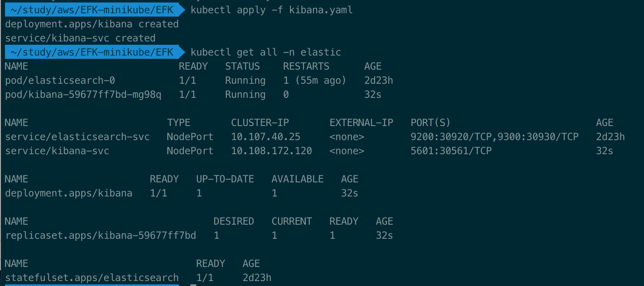Click the EXTERNAL-IP column header

coord(361,123)
